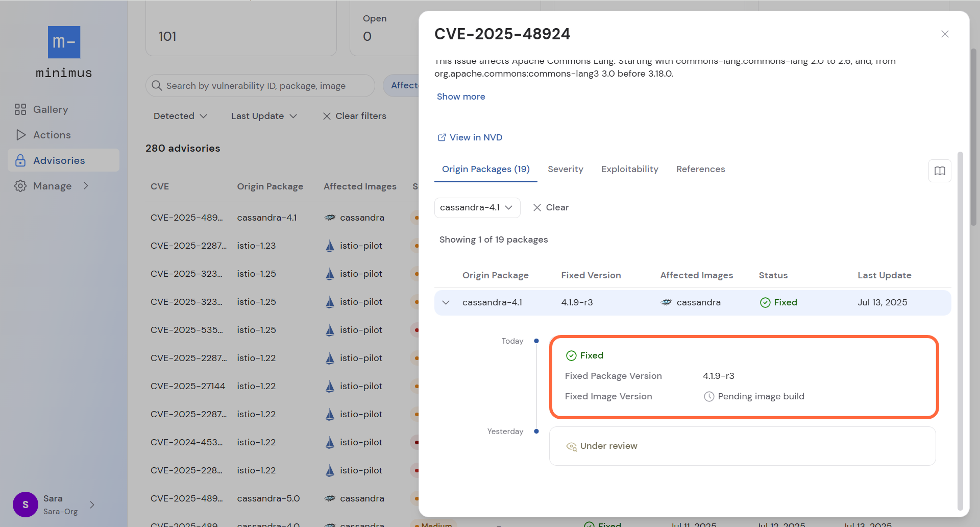Open Advisories in sidebar
Image resolution: width=980 pixels, height=527 pixels.
point(64,160)
